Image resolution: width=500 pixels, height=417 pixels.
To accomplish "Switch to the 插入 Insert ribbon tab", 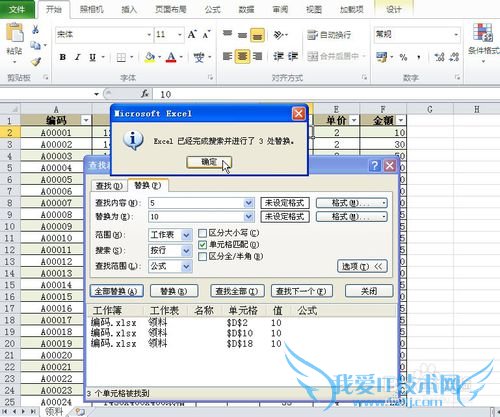I will click(129, 10).
